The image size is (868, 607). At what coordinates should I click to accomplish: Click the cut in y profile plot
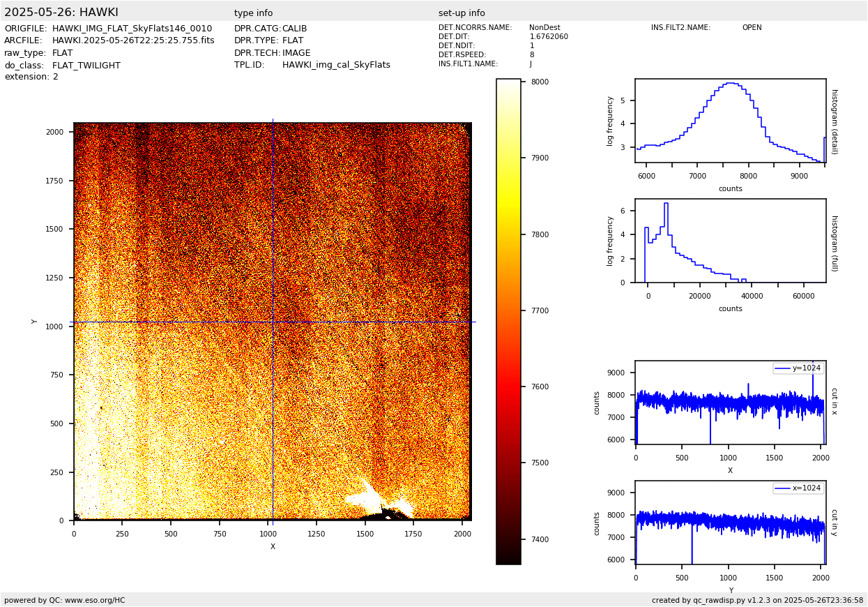pos(730,523)
